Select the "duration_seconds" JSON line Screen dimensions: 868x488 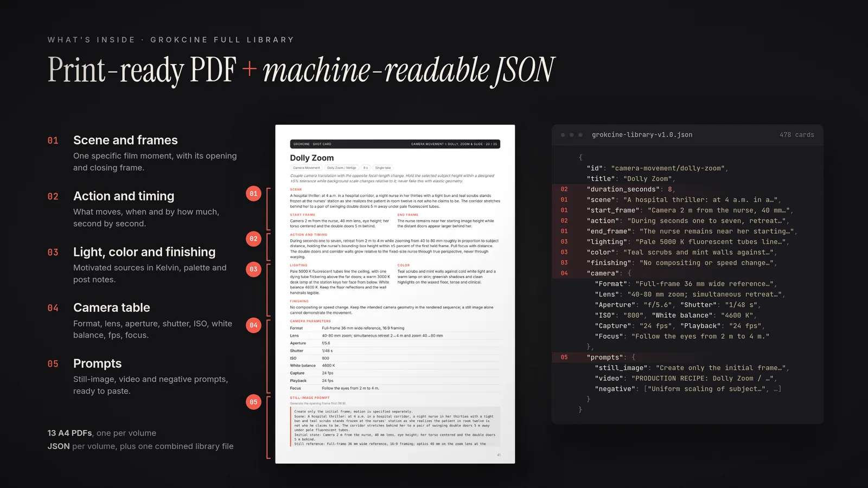pyautogui.click(x=631, y=189)
